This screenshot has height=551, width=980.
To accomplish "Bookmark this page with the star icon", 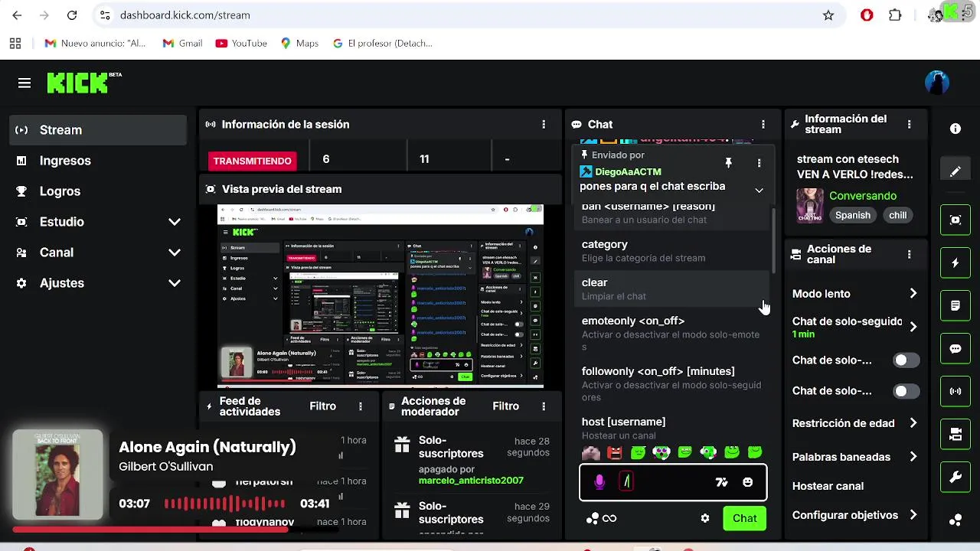I will (x=828, y=15).
